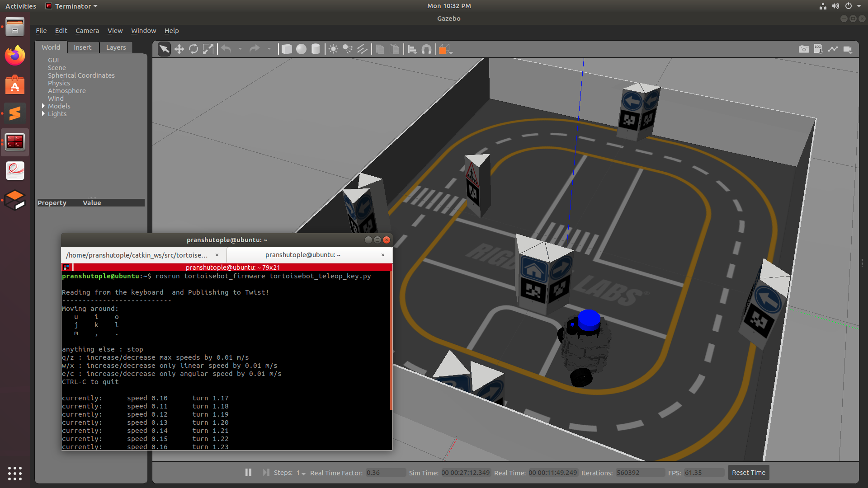
Task: Switch to the Insert tab
Action: [82, 47]
